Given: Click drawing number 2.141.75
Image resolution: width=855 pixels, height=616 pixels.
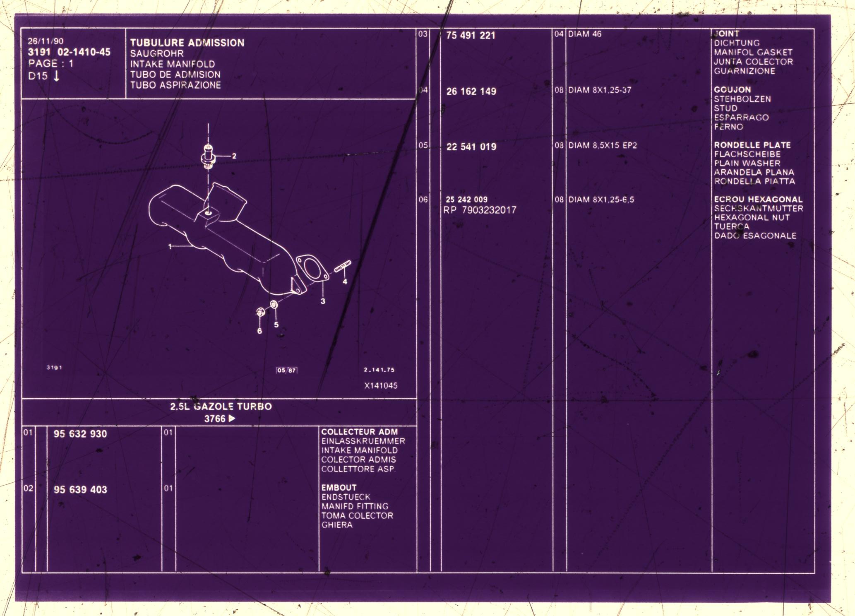Looking at the screenshot, I should point(379,370).
